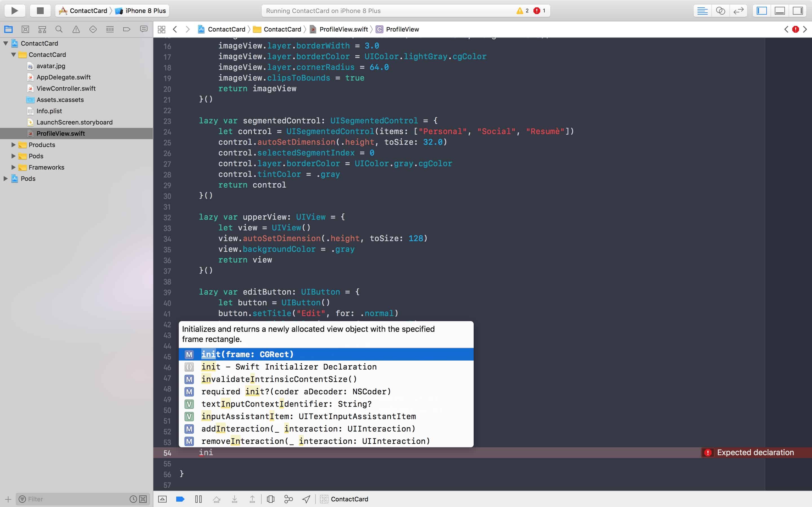The height and width of the screenshot is (507, 812).
Task: Collapse the ContactCard group folder
Action: (14, 55)
